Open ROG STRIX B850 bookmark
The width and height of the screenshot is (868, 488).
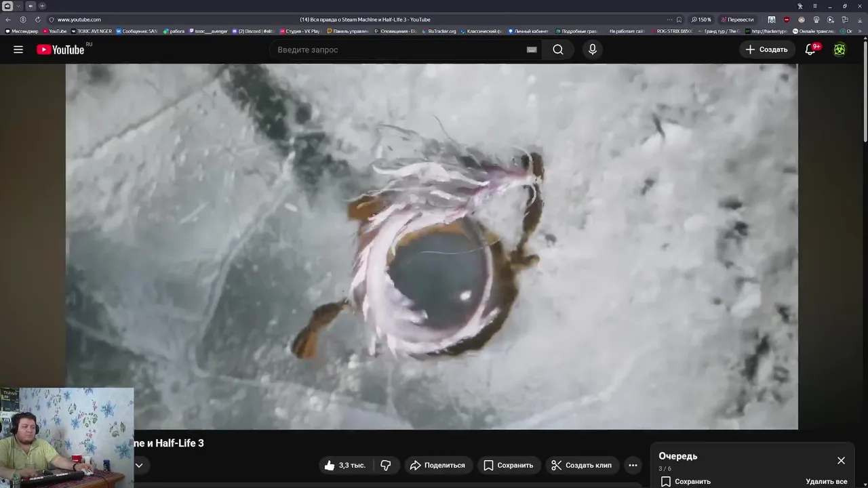(671, 31)
